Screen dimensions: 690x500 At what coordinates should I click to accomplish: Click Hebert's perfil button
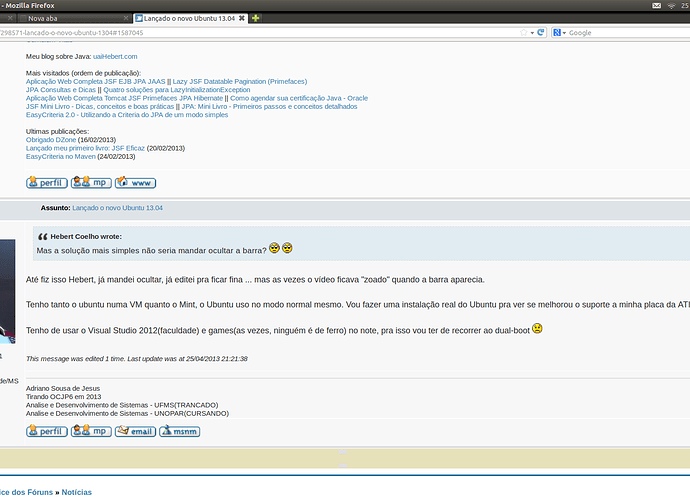tap(47, 183)
